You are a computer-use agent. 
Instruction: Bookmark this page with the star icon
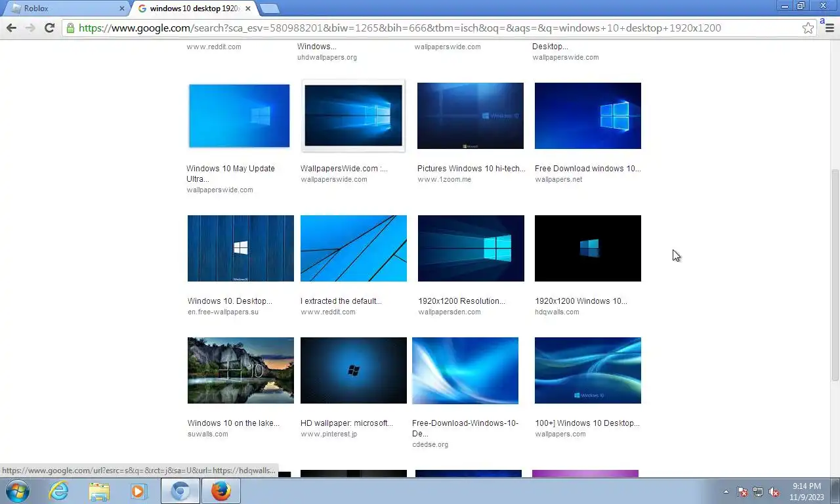[x=808, y=28]
